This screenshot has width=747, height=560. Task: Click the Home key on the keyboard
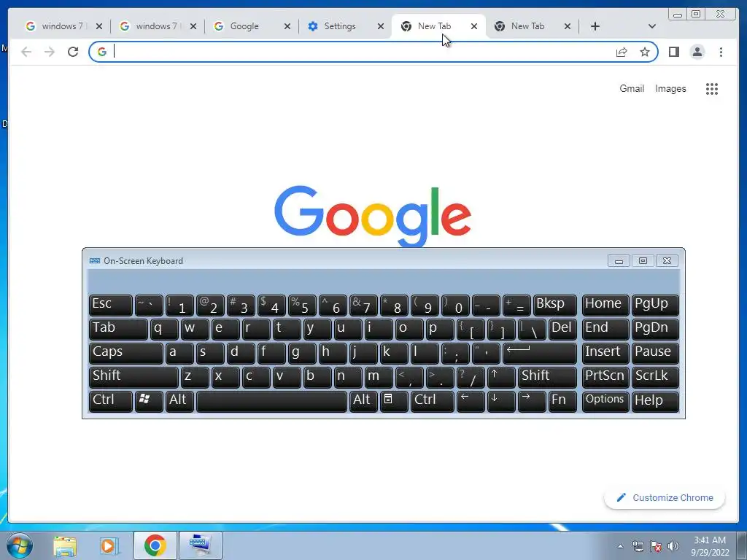(605, 306)
